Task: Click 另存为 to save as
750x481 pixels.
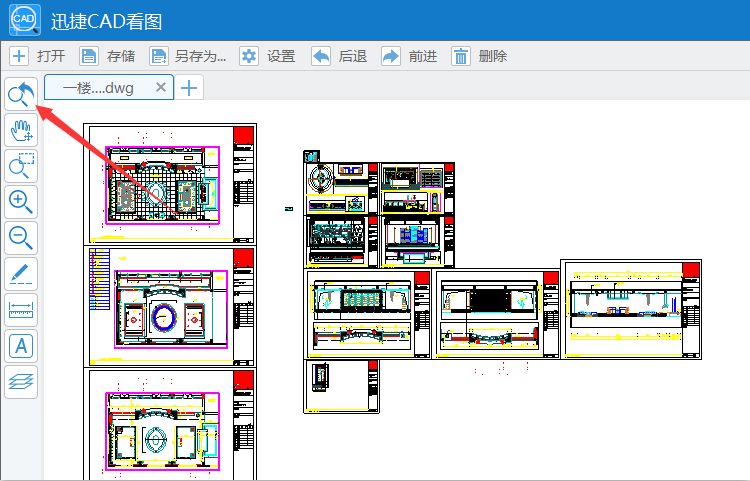Action: (x=187, y=56)
